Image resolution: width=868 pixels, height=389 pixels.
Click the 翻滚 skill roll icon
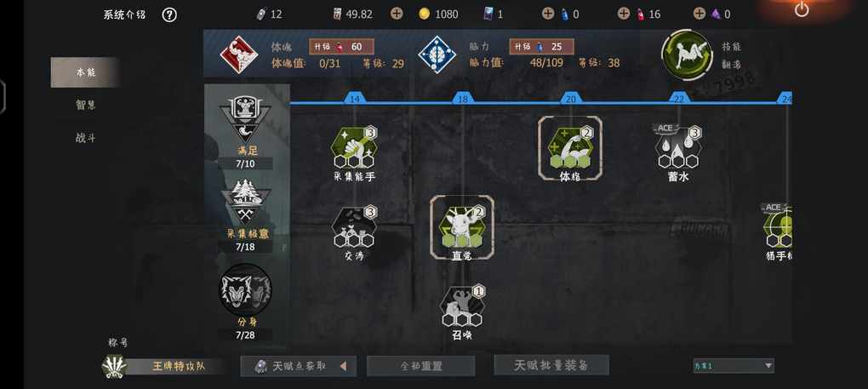tap(687, 55)
